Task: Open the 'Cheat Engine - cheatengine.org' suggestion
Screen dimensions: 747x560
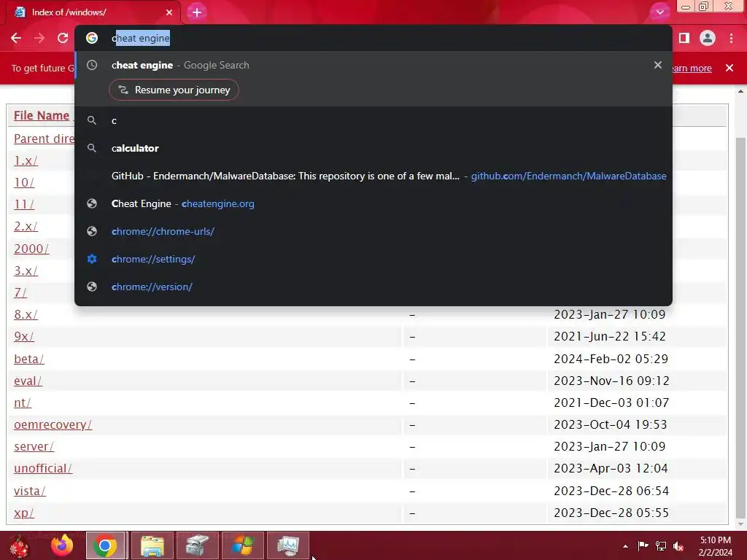Action: (373, 203)
